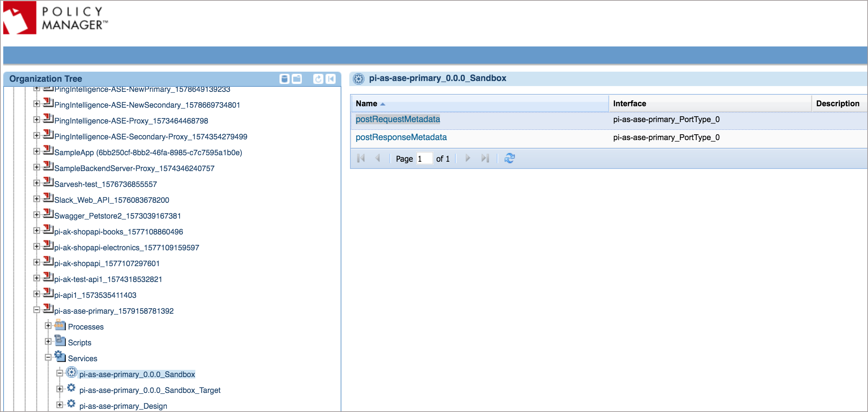Select Sarvesh-test_1576736855557 in tree
This screenshot has height=412, width=868.
[106, 184]
